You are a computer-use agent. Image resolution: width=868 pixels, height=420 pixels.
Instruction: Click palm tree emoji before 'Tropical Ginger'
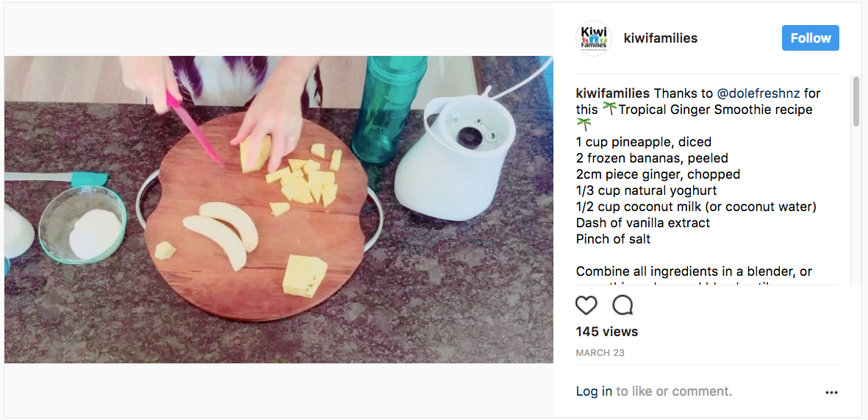[x=609, y=110]
